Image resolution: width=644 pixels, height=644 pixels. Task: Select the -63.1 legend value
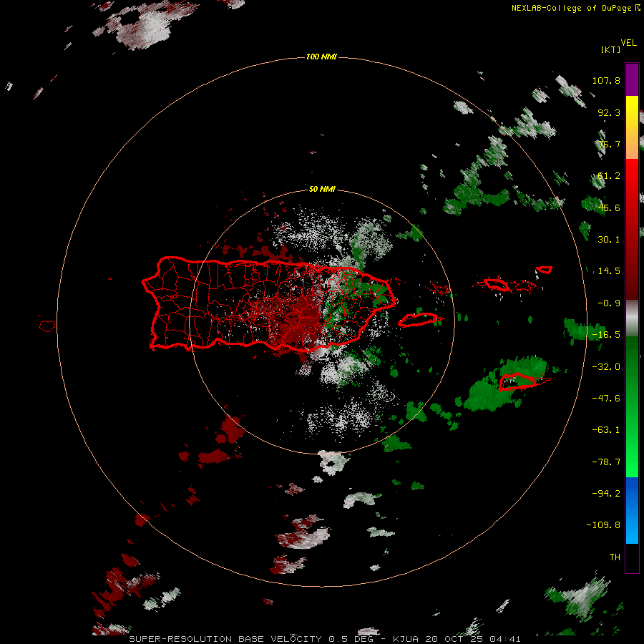pyautogui.click(x=606, y=430)
